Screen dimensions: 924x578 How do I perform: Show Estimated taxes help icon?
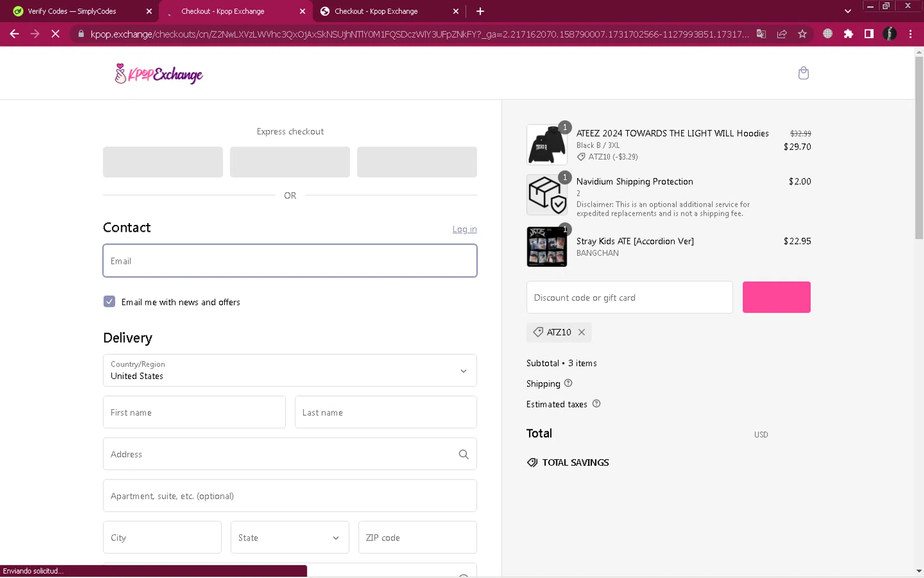(x=596, y=404)
